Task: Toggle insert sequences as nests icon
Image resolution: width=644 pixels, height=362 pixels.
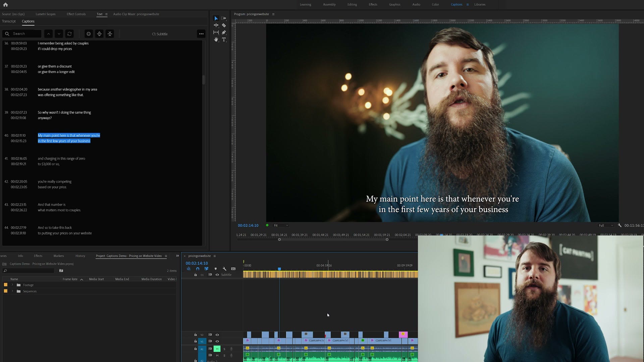Action: [189, 269]
